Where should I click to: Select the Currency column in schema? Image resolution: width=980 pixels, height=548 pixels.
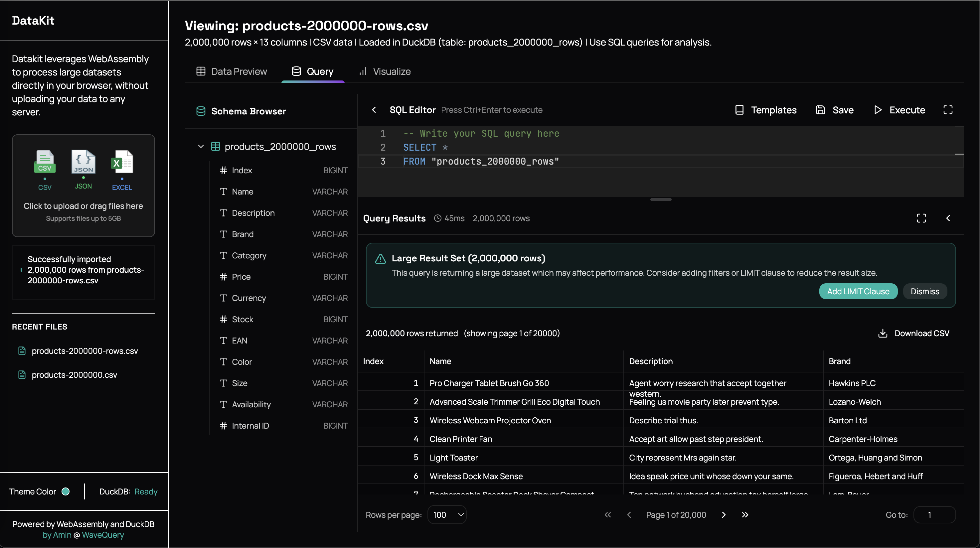[283, 298]
